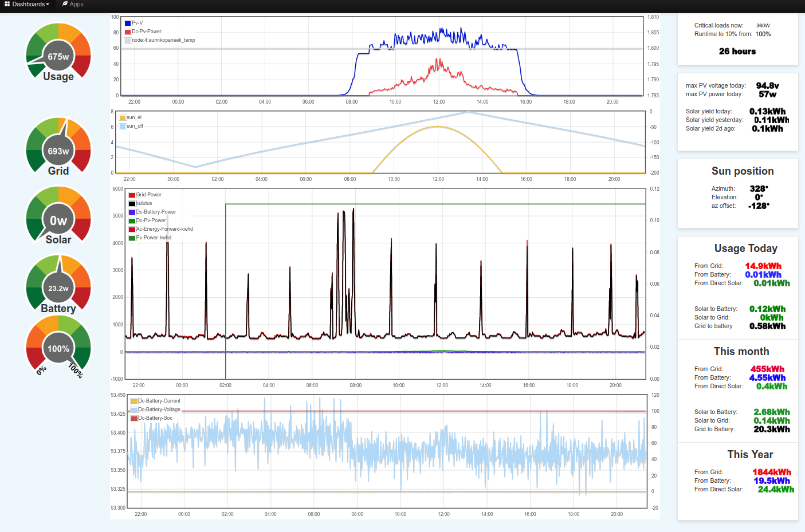
Task: Click the Dc-Battery-Voltage legend entry
Action: pos(159,409)
